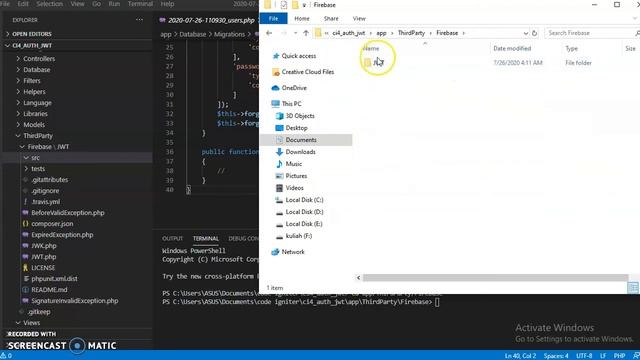Open composer.json in the explorer tree
The height and width of the screenshot is (360, 640).
point(52,224)
